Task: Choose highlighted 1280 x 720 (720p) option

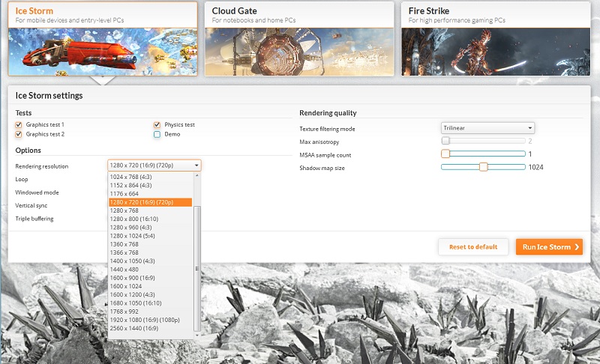Action: pos(151,202)
